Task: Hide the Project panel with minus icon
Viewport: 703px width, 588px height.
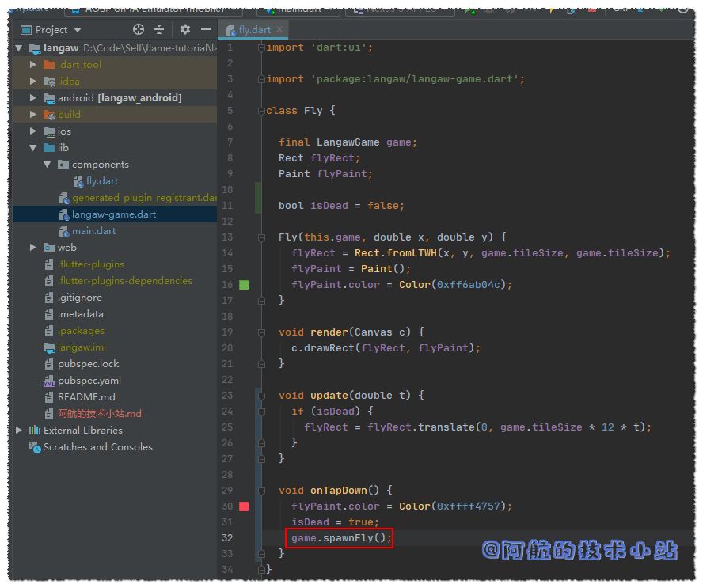Action: 206,29
